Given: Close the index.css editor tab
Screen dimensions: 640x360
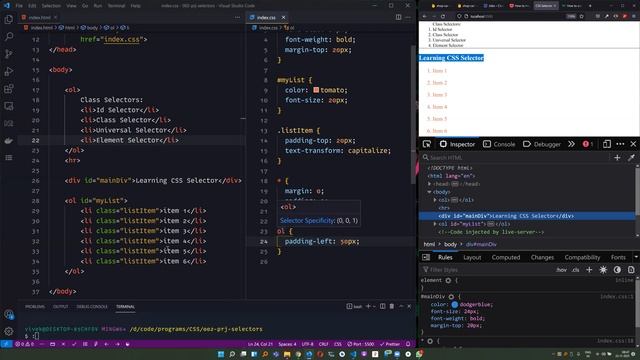Looking at the screenshot, I should tap(283, 17).
